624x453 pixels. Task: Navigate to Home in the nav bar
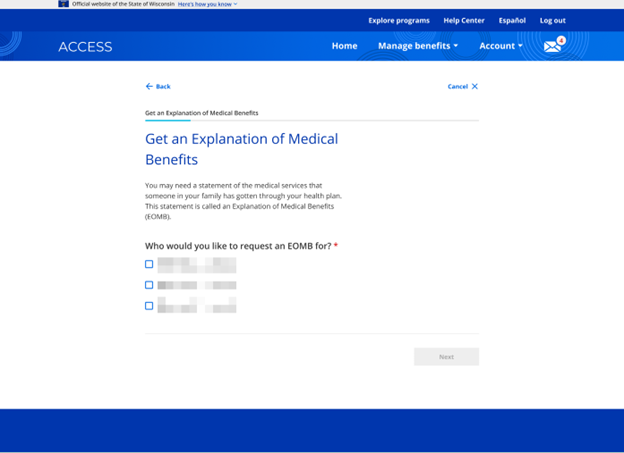click(344, 46)
